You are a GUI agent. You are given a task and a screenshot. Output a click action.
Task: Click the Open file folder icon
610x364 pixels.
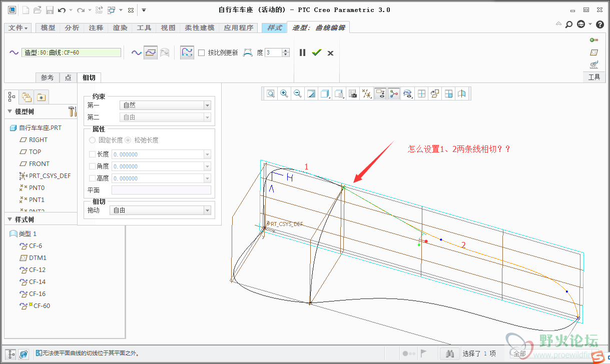tap(38, 10)
